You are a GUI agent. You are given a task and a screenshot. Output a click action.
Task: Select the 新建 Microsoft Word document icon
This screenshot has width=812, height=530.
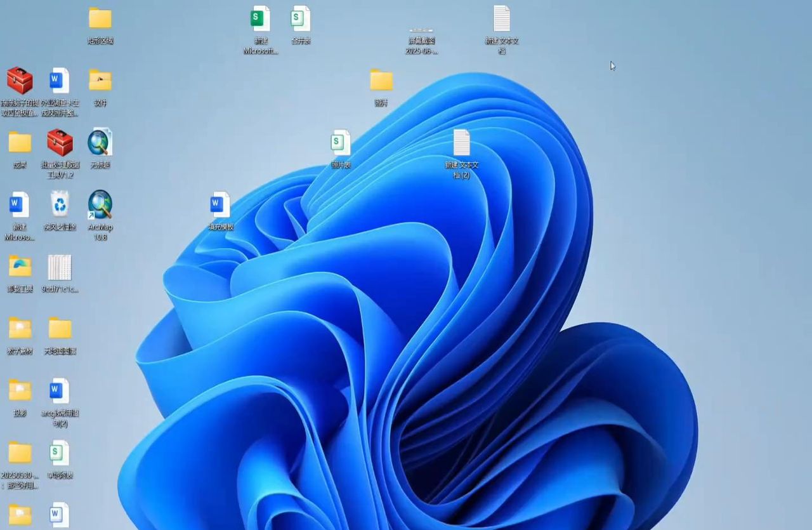click(x=20, y=204)
